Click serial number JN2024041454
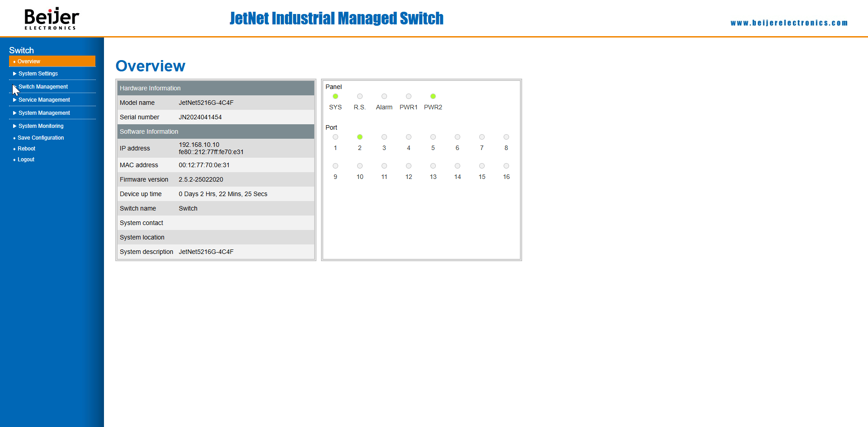868x427 pixels. (x=200, y=117)
